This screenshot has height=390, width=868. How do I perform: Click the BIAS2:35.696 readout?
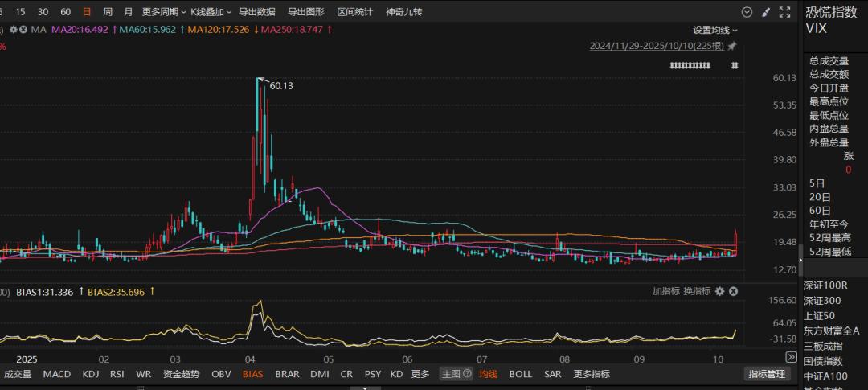click(117, 291)
